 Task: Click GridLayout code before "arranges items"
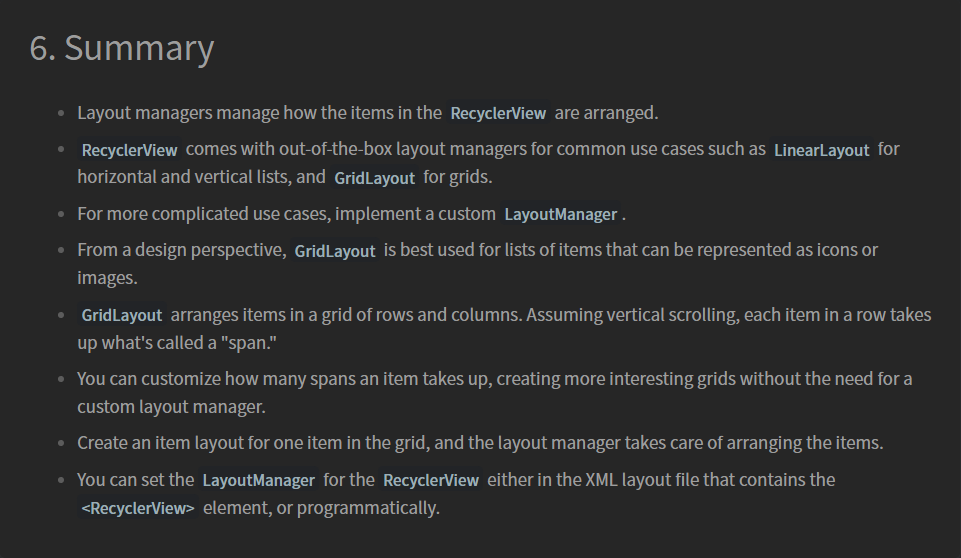pos(121,316)
